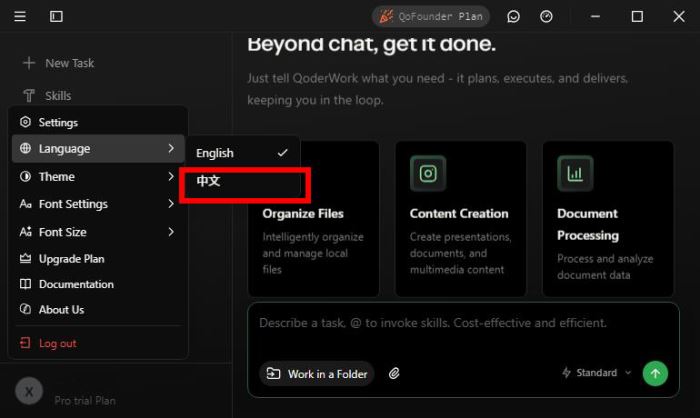Expand the Font Size submenu
This screenshot has height=418, width=700.
pyautogui.click(x=97, y=232)
